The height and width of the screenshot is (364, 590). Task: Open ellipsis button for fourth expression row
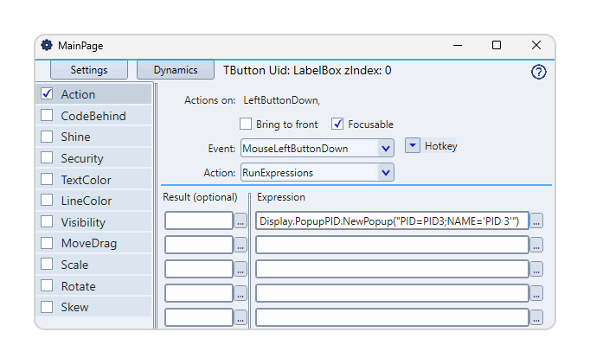(x=536, y=293)
